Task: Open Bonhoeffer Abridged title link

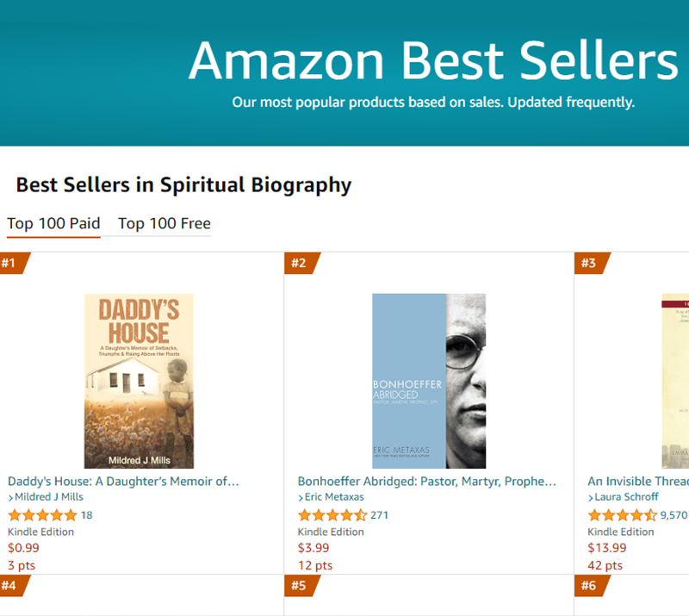Action: pos(427,481)
